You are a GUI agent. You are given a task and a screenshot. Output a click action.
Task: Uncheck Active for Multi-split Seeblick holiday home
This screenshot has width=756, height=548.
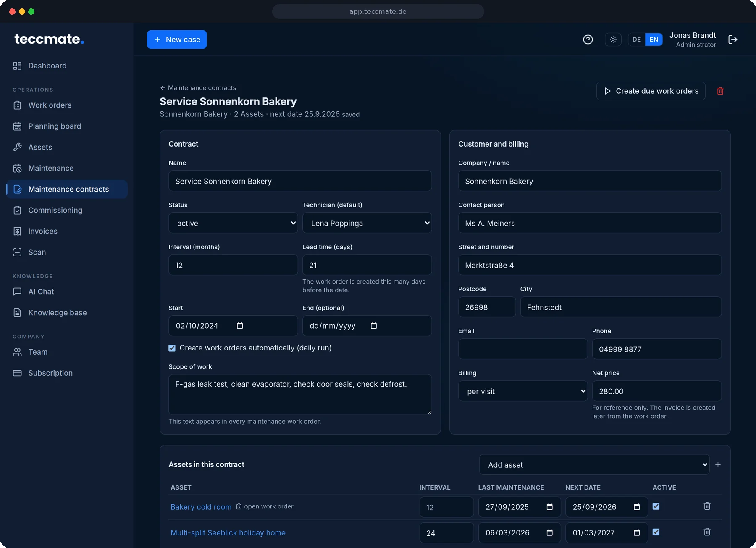click(656, 532)
